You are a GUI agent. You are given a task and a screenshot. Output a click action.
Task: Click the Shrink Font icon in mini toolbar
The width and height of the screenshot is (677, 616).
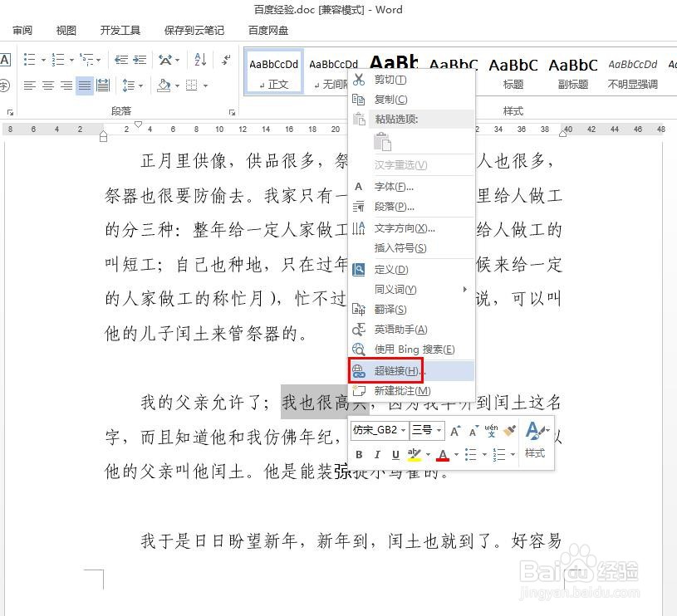pyautogui.click(x=472, y=430)
